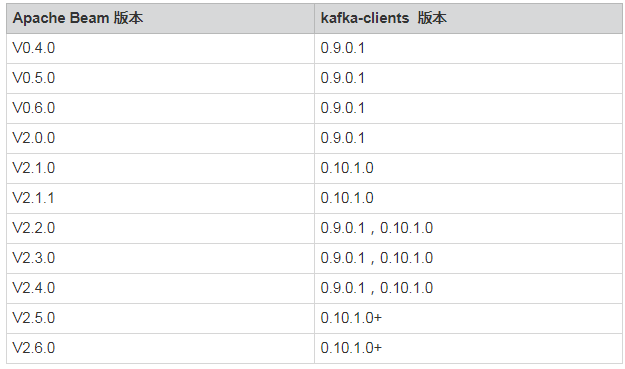Image resolution: width=625 pixels, height=369 pixels.
Task: Click the V2.4.0 version cell
Action: click(x=160, y=289)
